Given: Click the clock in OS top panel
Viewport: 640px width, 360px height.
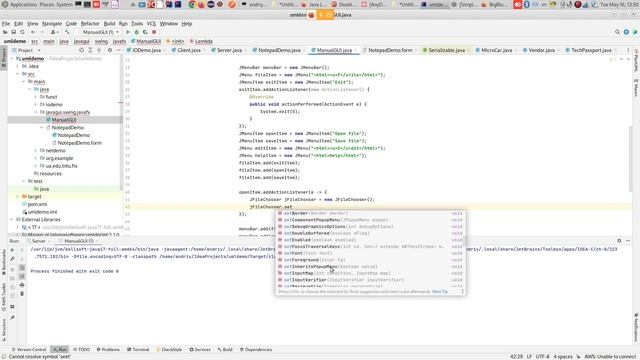Looking at the screenshot, I should [620, 4].
